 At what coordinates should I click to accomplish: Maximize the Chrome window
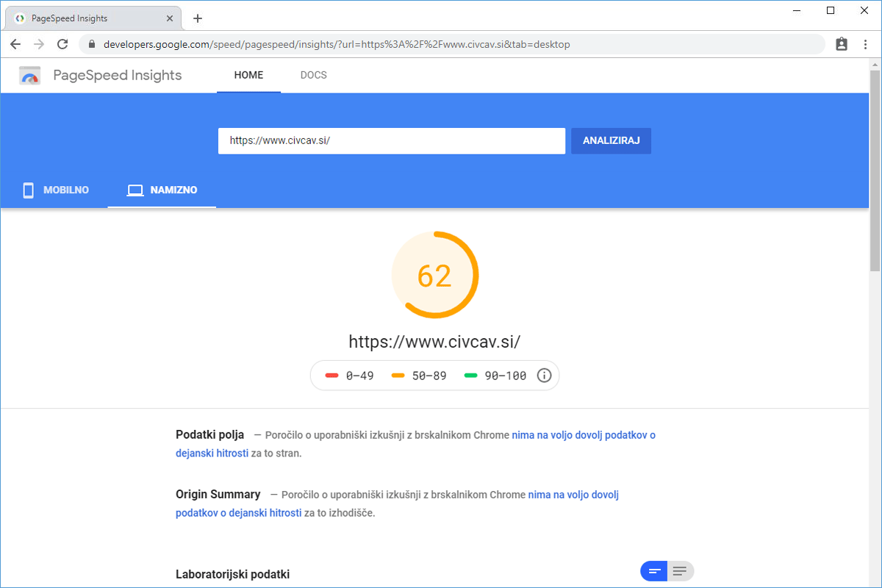coord(831,10)
